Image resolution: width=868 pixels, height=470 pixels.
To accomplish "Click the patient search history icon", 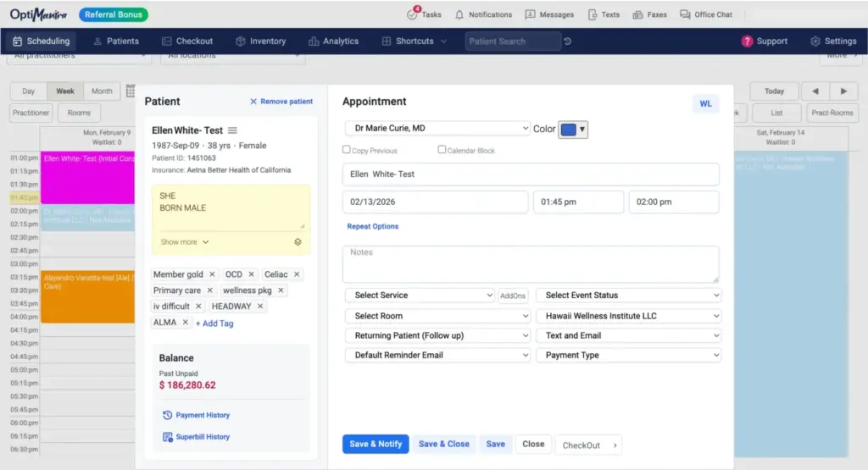I will (x=567, y=41).
